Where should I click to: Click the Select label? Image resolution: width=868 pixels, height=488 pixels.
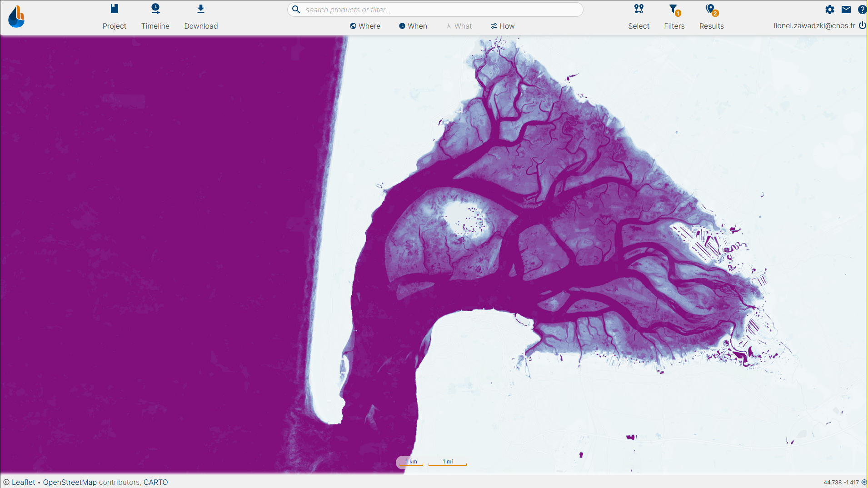(x=639, y=26)
